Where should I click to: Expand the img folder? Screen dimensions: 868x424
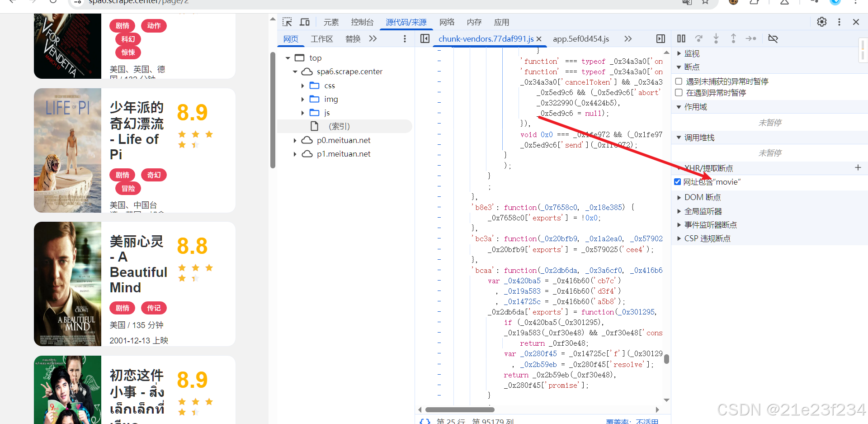(302, 99)
